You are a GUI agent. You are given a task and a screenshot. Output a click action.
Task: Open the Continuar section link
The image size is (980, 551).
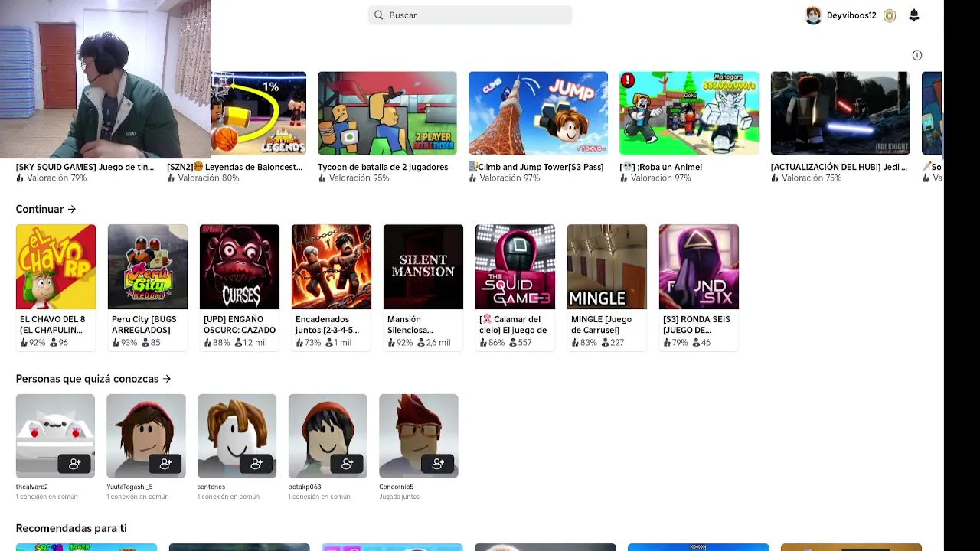click(46, 209)
